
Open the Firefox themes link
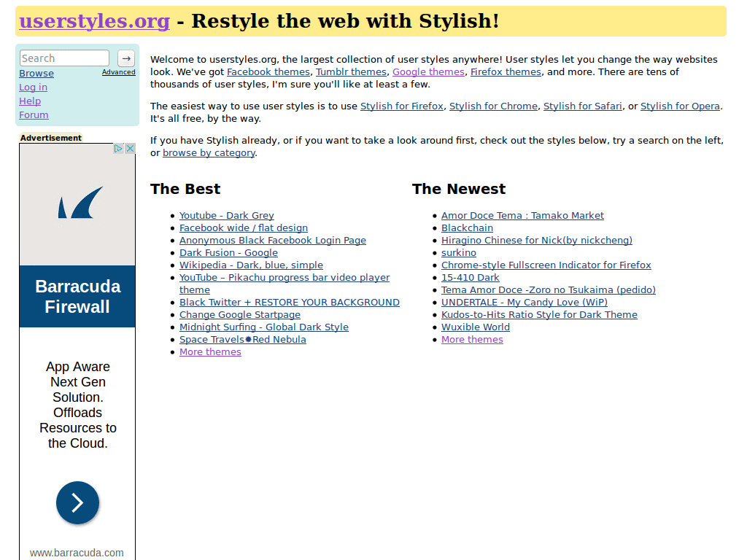click(x=506, y=72)
